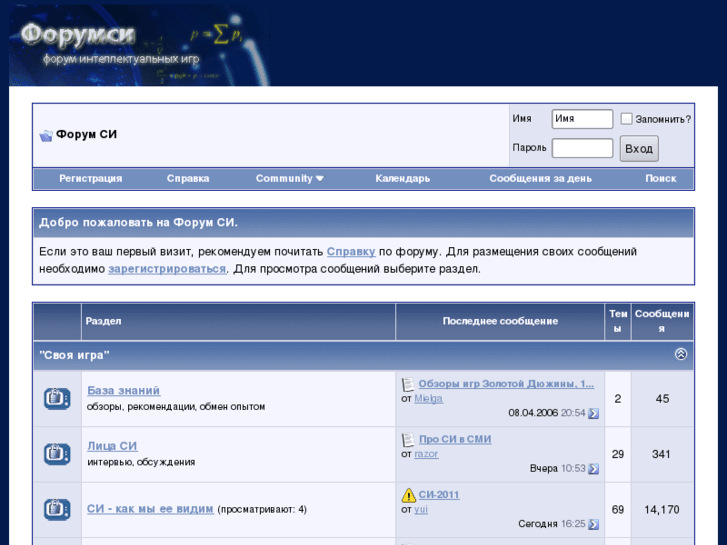The width and height of the screenshot is (727, 545).
Task: Click the Лица СИ forum status icon
Action: click(57, 454)
